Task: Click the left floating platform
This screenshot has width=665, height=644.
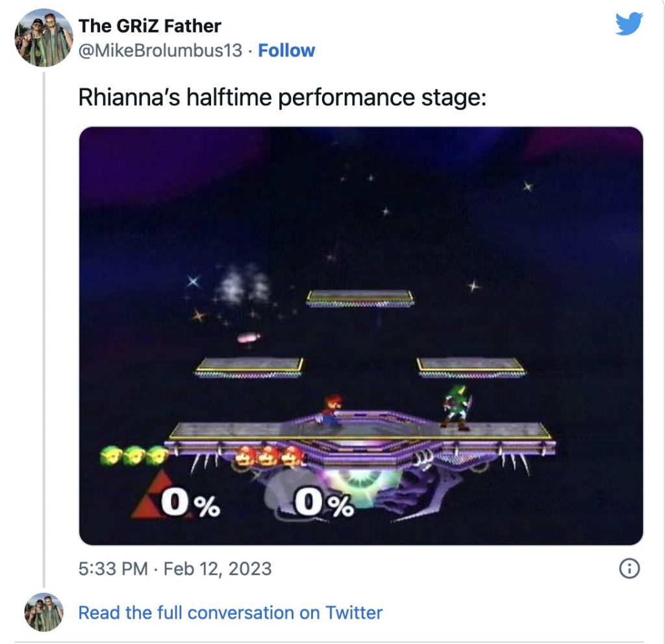Action: point(250,367)
